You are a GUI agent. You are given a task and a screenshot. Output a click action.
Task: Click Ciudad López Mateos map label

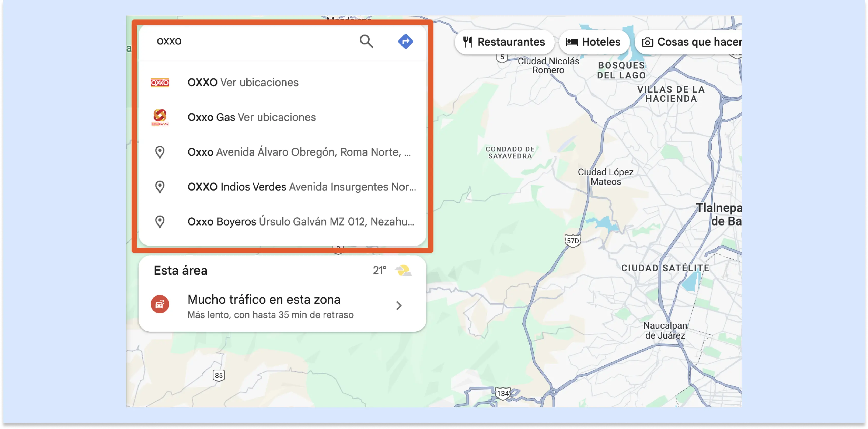606,177
